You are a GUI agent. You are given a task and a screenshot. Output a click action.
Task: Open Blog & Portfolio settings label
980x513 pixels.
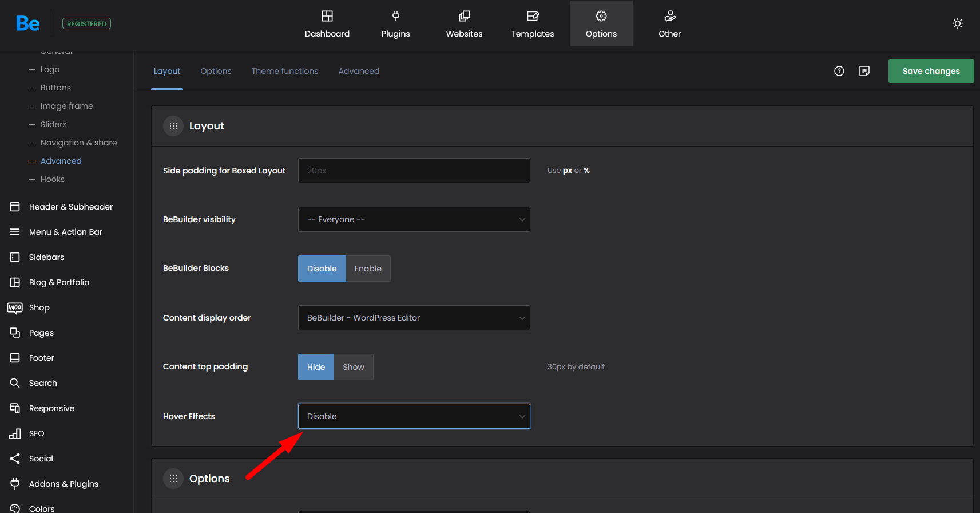(x=59, y=282)
